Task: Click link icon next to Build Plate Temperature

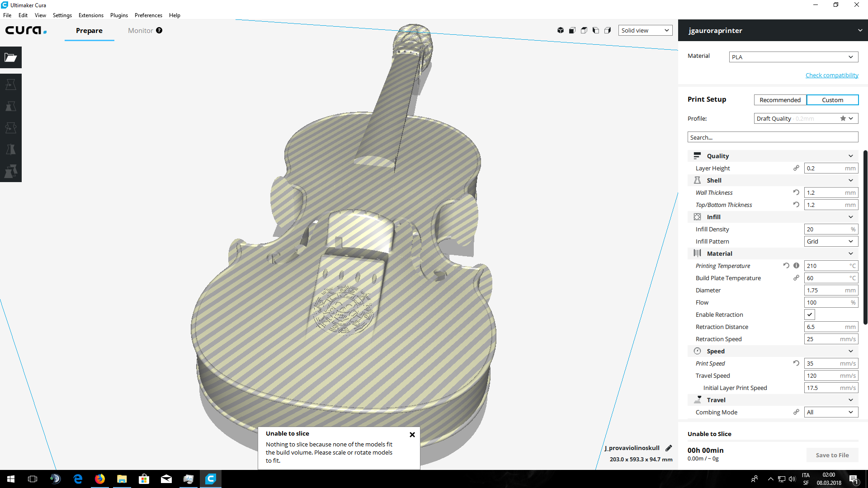Action: click(x=796, y=278)
